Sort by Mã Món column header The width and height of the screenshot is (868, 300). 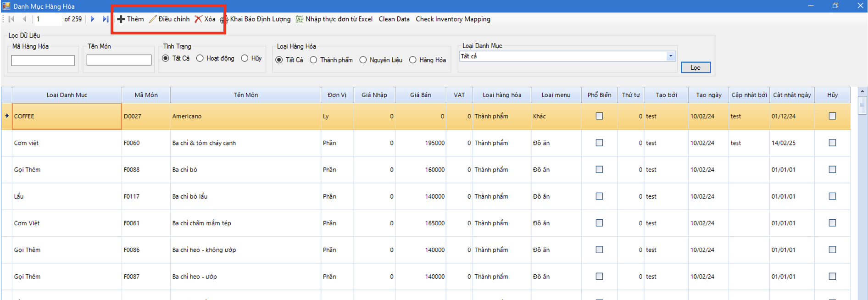pos(146,95)
